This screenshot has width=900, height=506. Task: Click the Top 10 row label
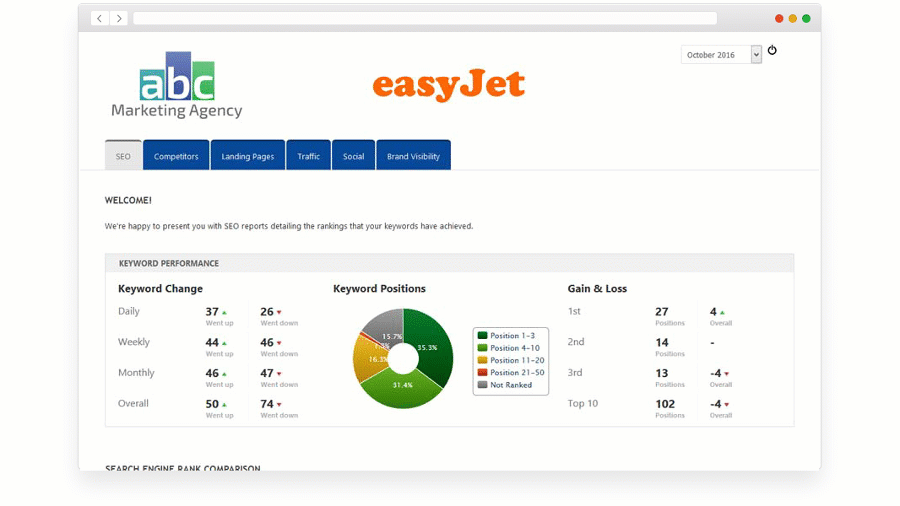click(583, 403)
